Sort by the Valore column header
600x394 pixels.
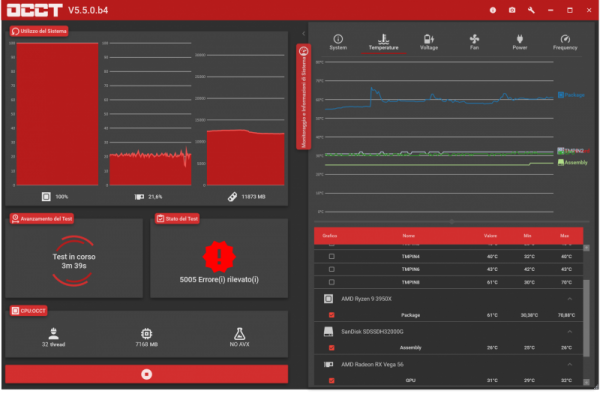pos(490,236)
